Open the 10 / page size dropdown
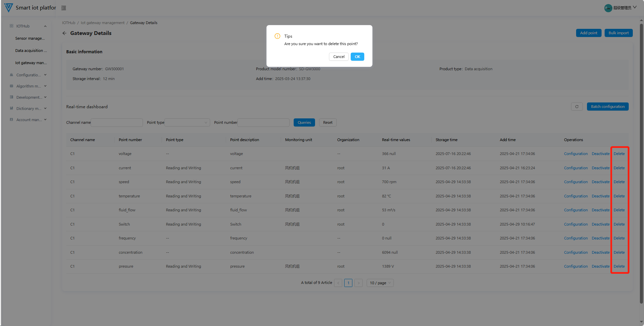The width and height of the screenshot is (644, 326). point(380,283)
